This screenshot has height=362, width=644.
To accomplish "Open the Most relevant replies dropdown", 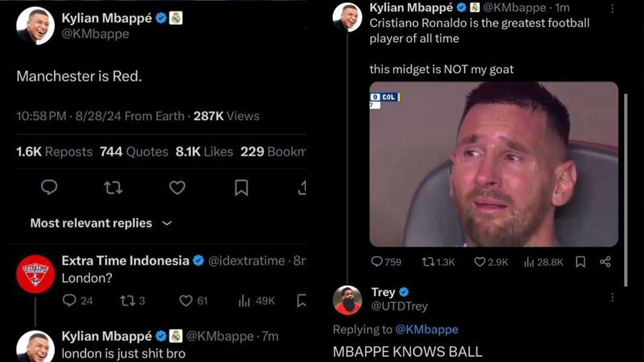I will (99, 223).
